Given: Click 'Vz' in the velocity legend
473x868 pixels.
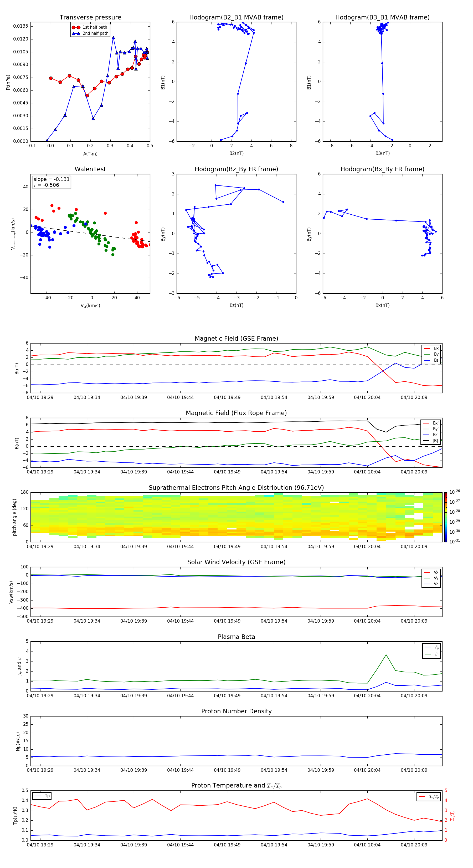Looking at the screenshot, I should click(431, 584).
